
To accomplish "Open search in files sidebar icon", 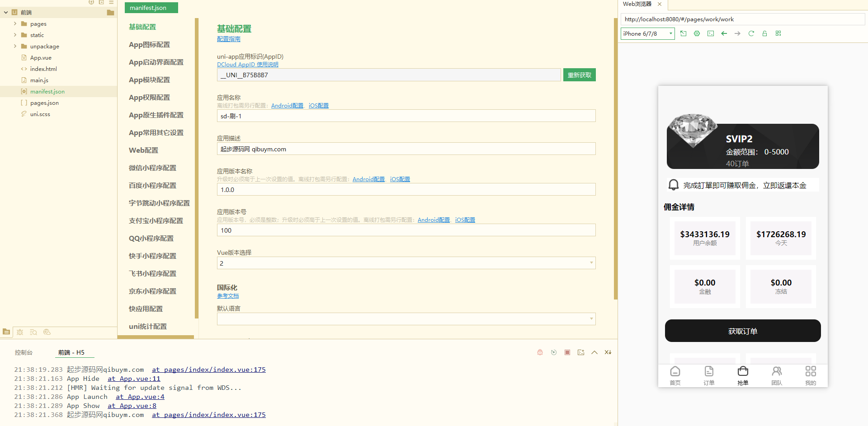I will pyautogui.click(x=33, y=332).
